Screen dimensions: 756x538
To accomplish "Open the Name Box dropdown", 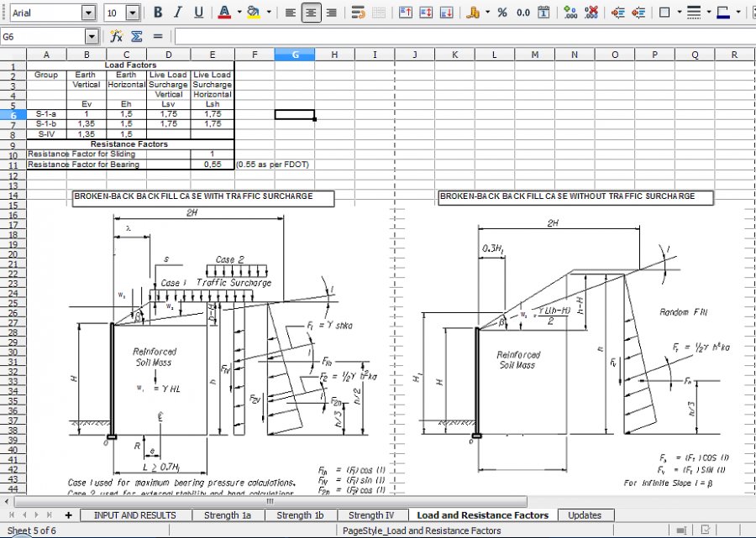I will point(92,36).
